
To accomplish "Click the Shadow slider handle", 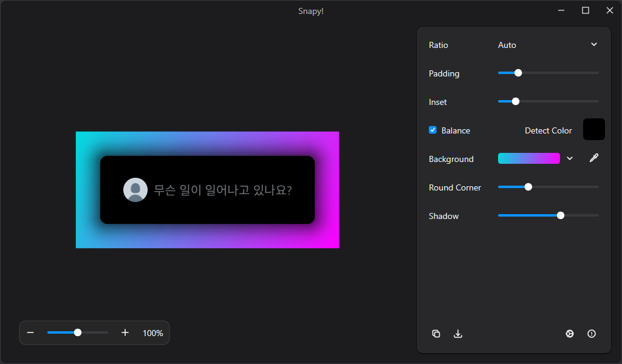I will point(561,215).
